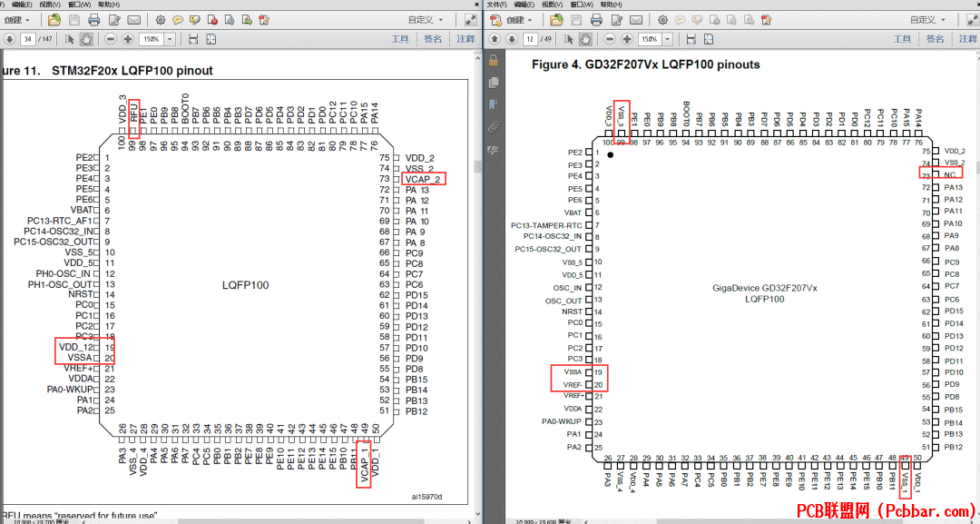980x524 pixels.
Task: Select tool arrow in left window
Action: tap(70, 39)
